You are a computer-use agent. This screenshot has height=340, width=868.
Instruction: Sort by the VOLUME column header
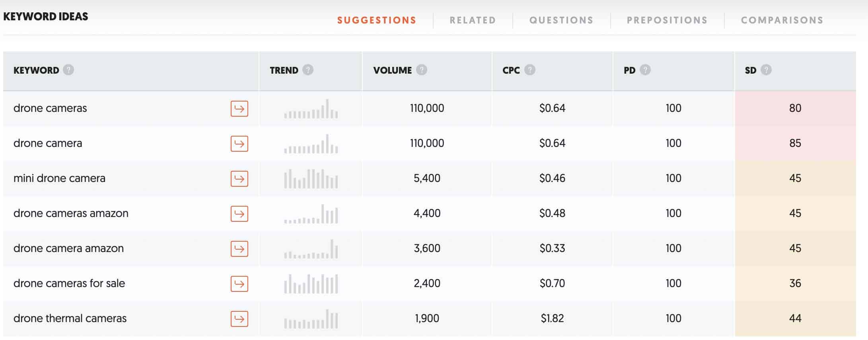pos(392,70)
